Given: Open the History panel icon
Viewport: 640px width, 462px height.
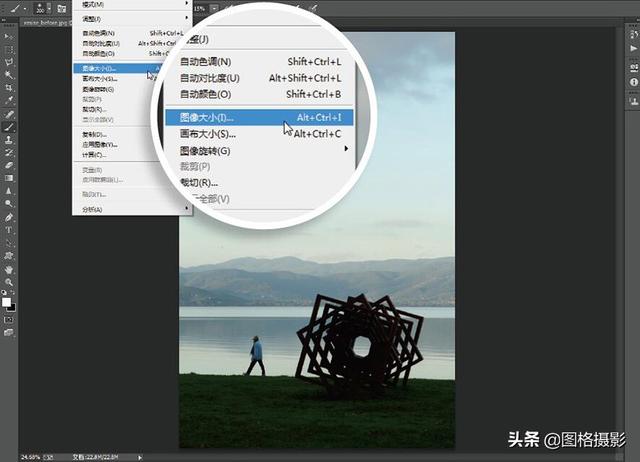Looking at the screenshot, I should click(x=633, y=34).
